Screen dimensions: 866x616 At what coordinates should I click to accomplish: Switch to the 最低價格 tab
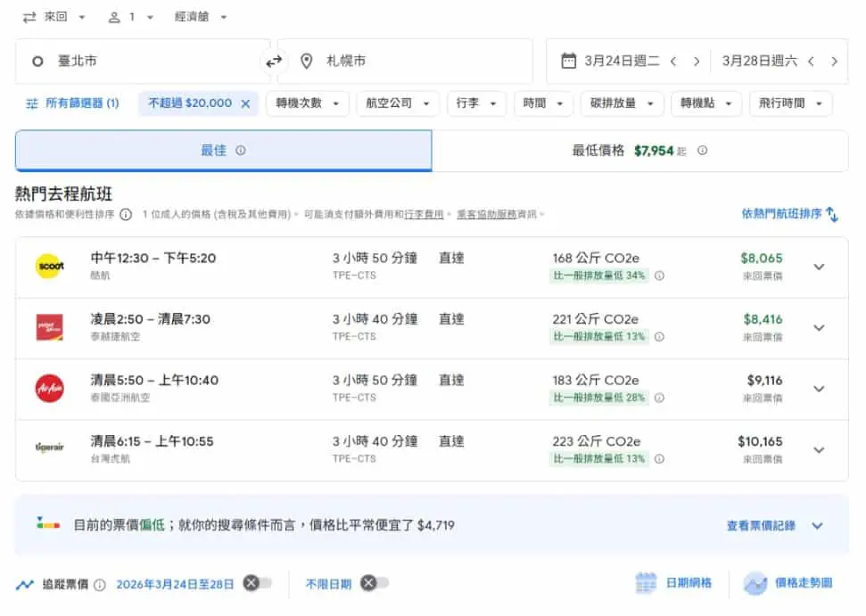click(x=639, y=151)
